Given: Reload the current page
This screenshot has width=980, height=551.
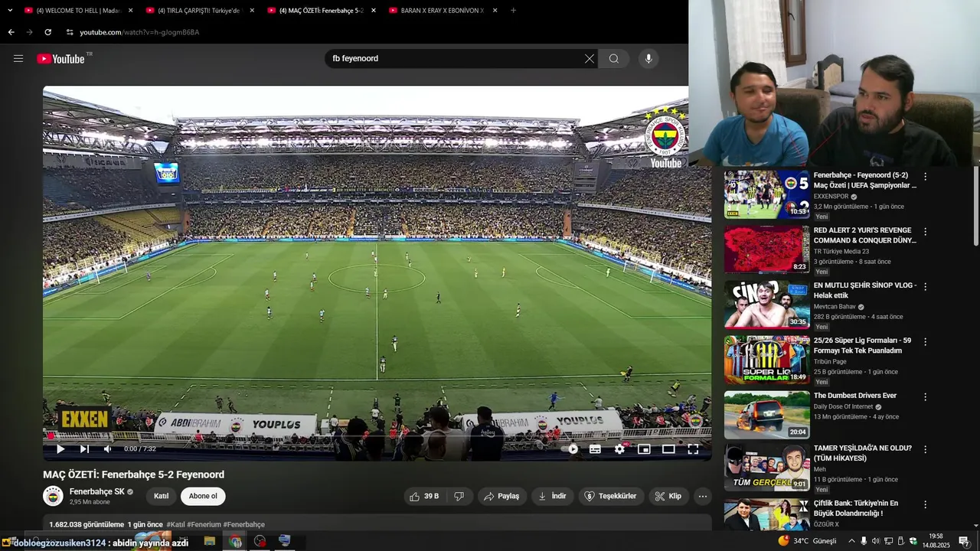Looking at the screenshot, I should click(47, 32).
